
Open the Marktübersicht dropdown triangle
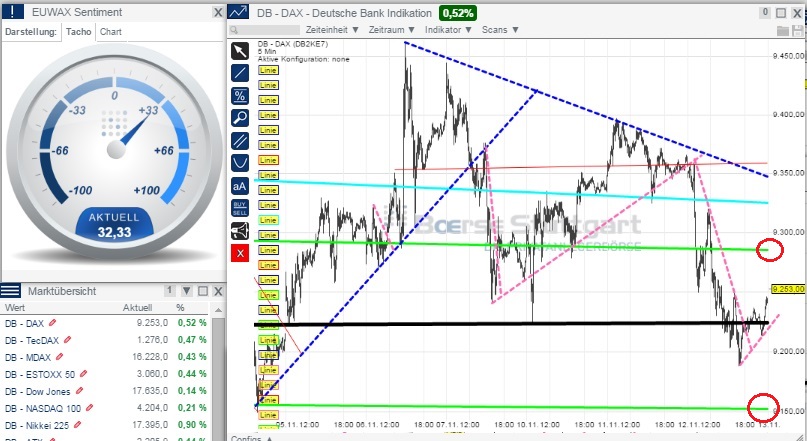coord(186,291)
